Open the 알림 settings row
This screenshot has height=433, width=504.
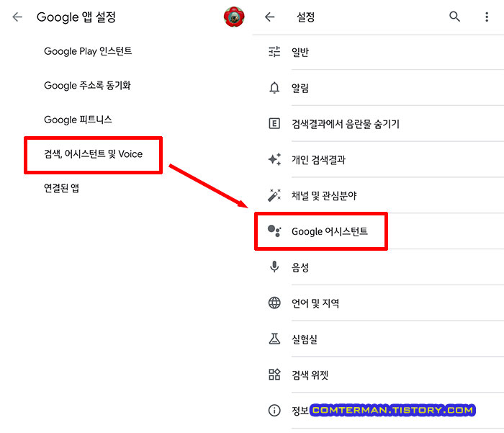[x=378, y=87]
